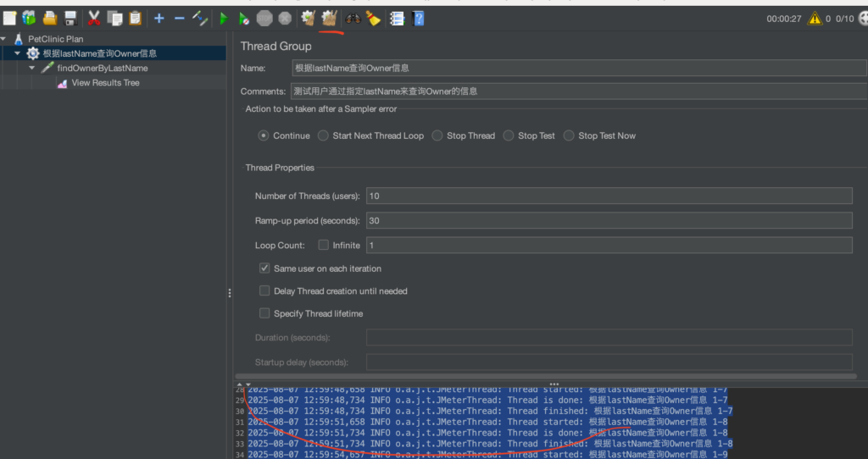The image size is (868, 459).
Task: Click log line 33 'Thread finished' 1-8
Action: point(490,444)
